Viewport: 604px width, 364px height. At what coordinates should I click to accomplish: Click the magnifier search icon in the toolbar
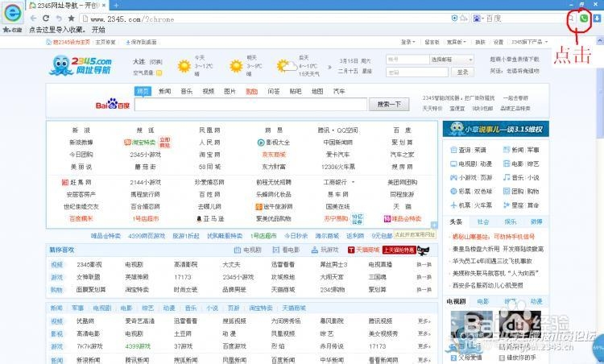(x=572, y=18)
